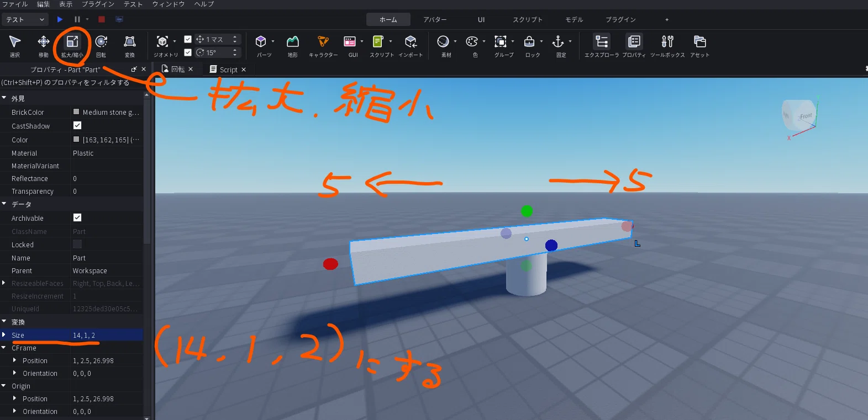Screen dimensions: 868x420
Task: Open the 素材 (Material) picker
Action: click(444, 46)
